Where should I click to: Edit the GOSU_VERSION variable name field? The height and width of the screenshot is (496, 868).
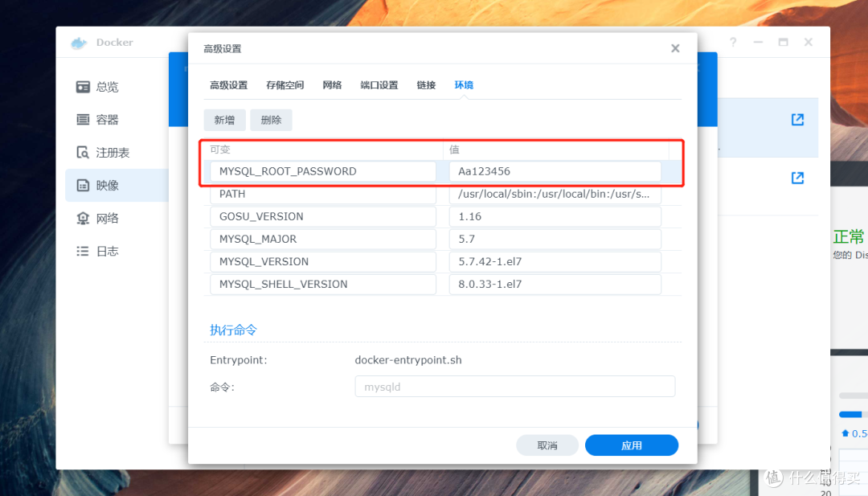pos(323,216)
